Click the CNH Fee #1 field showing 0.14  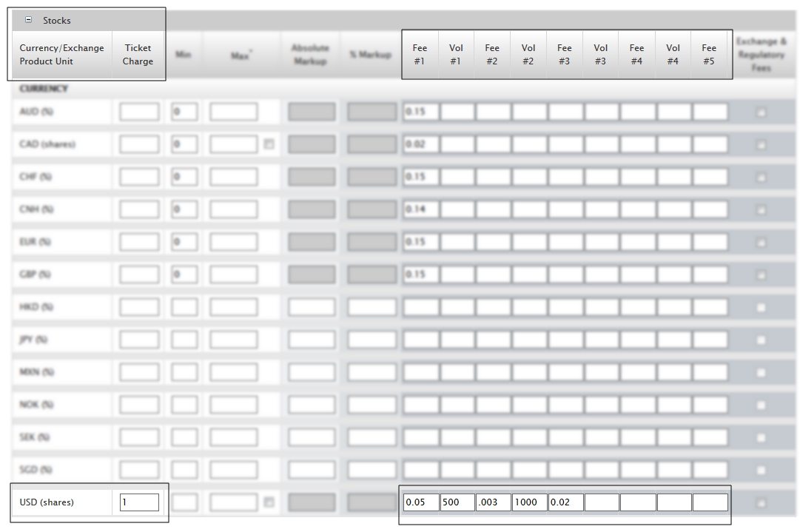coord(420,209)
